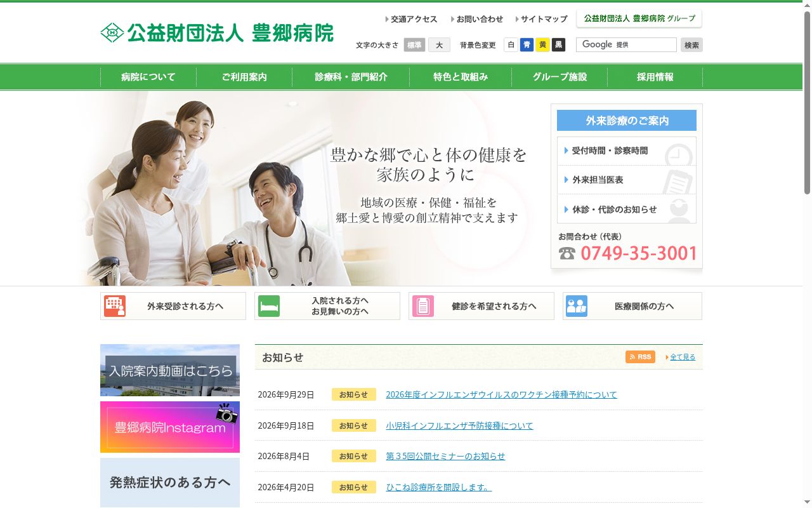Open 小児科インフルエンザ予防接種について news
812x508 pixels.
tap(459, 425)
